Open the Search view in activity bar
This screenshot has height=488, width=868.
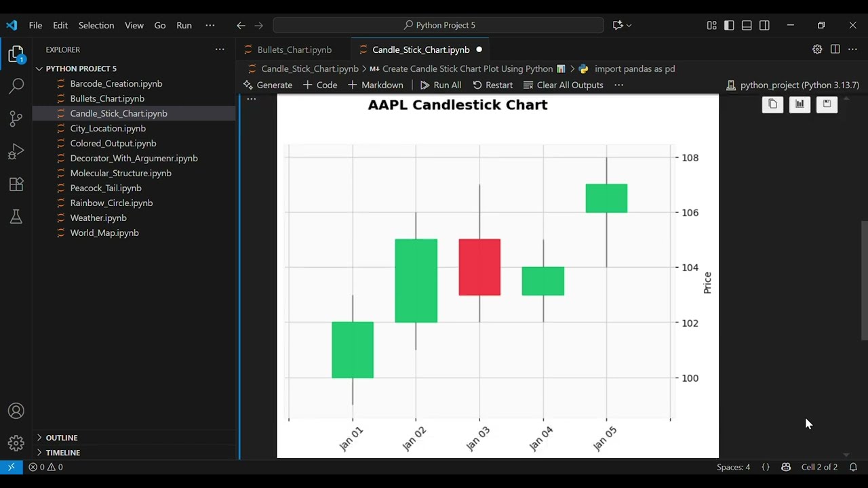tap(16, 86)
